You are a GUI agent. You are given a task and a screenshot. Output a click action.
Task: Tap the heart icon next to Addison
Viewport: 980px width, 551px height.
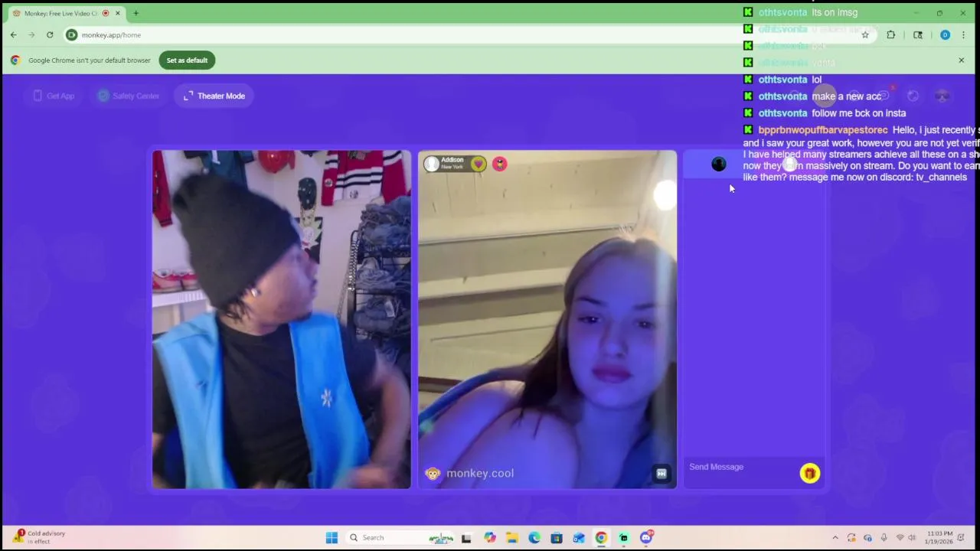click(x=478, y=164)
